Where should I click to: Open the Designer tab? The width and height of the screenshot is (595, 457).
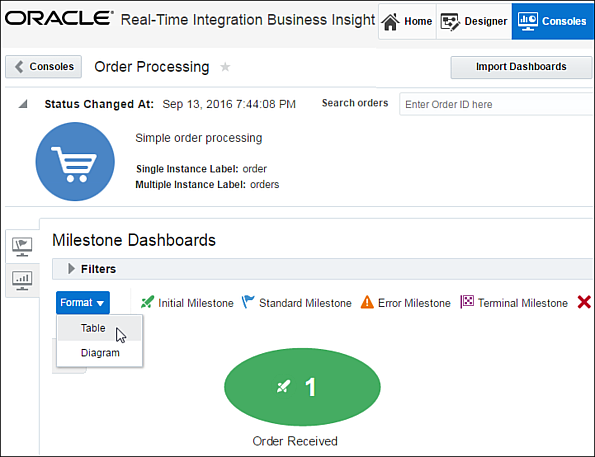point(474,21)
